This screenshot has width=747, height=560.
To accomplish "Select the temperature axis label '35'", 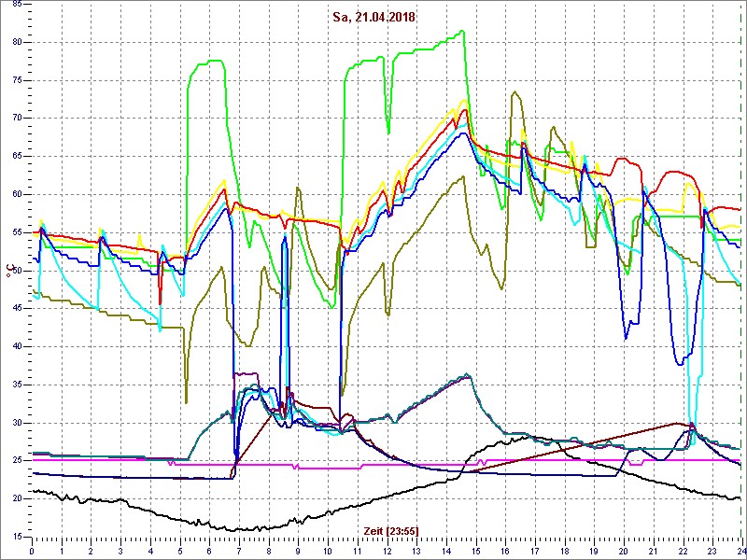I will [x=15, y=385].
